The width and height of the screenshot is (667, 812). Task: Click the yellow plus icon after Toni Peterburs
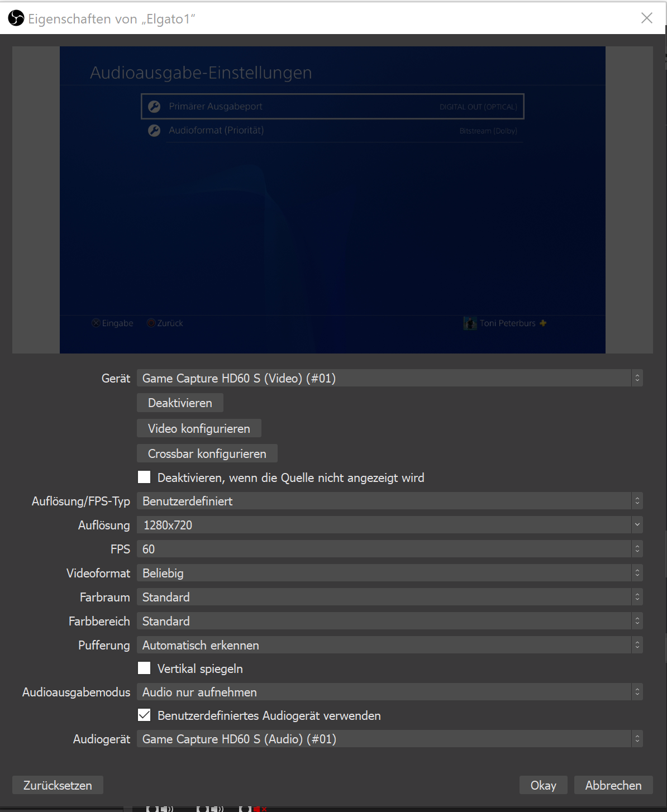[x=543, y=323]
